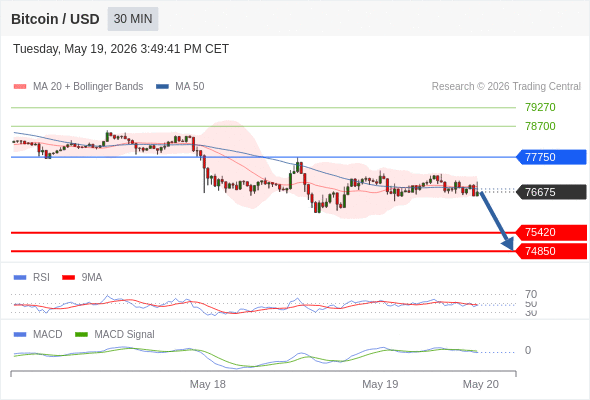The width and height of the screenshot is (590, 400).
Task: Click the MA 20 + Bollinger Bands legend swatch
Action: point(20,87)
